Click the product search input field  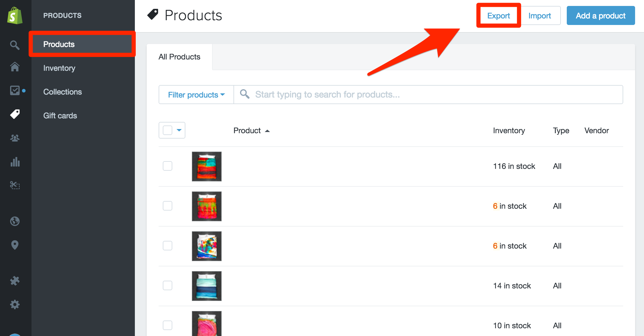428,95
